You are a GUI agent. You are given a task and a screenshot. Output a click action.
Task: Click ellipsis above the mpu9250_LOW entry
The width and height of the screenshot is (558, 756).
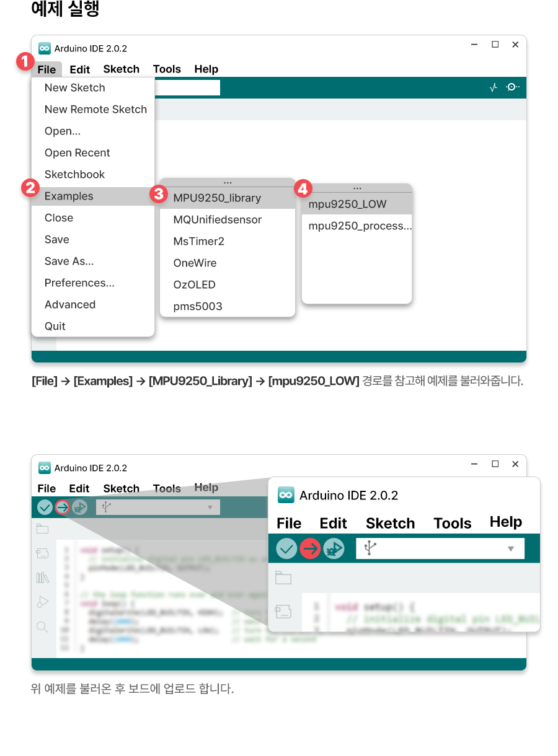coord(356,188)
